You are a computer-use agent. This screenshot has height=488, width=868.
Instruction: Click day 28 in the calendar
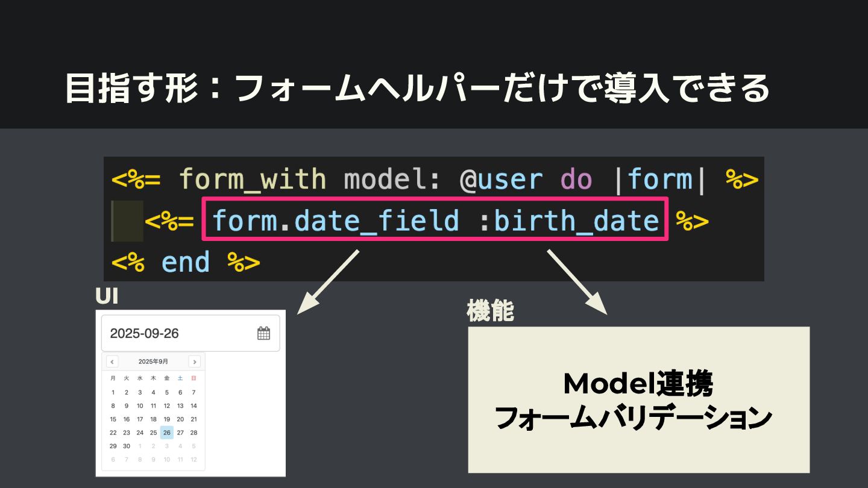[193, 433]
